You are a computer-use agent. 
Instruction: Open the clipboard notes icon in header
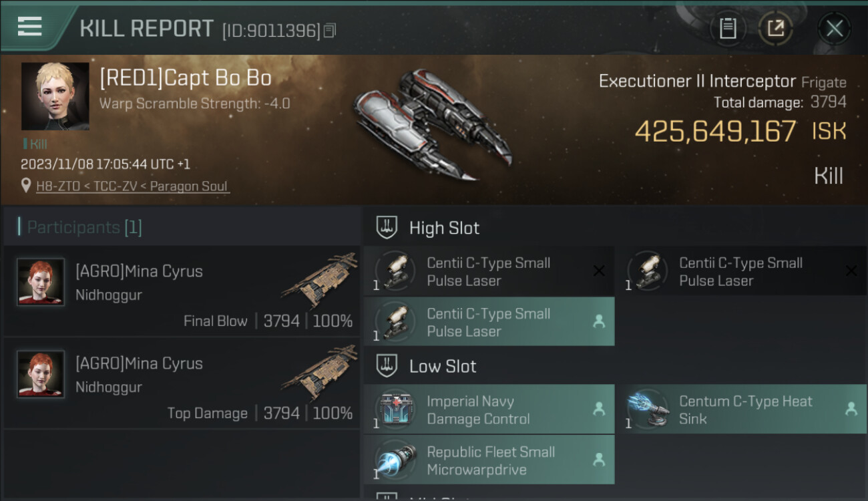pyautogui.click(x=728, y=28)
